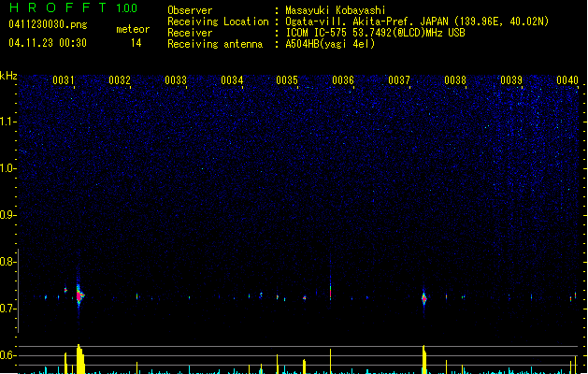Click the 0036 time marker
This screenshot has height=374, width=588.
(343, 79)
